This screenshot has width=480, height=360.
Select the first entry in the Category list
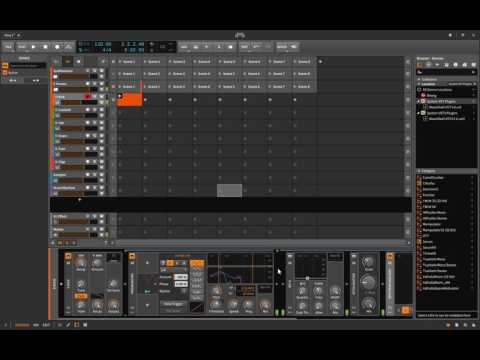[433, 178]
